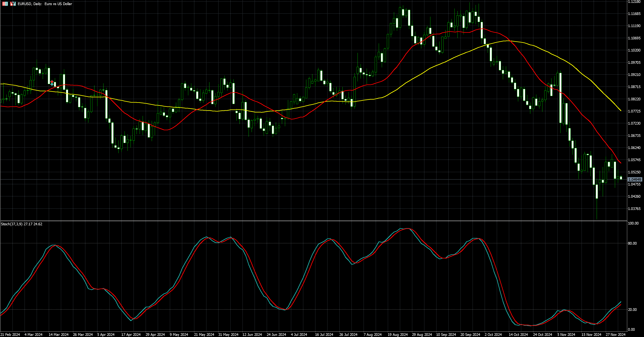Select the red sell arrow trade marker

click(52, 82)
